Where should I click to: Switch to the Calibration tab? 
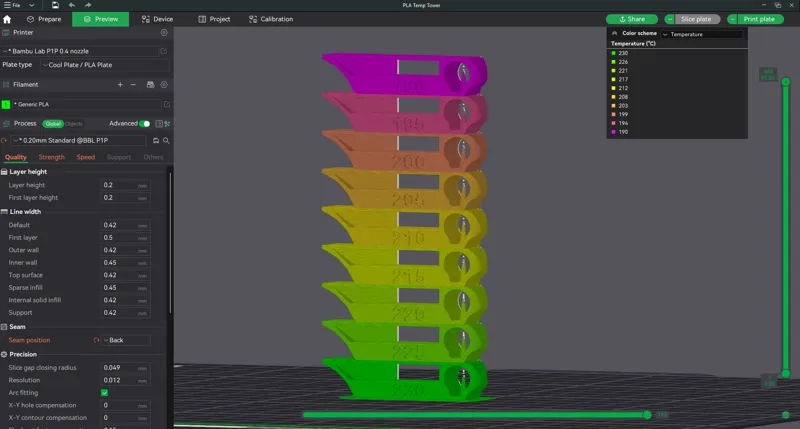coord(271,19)
